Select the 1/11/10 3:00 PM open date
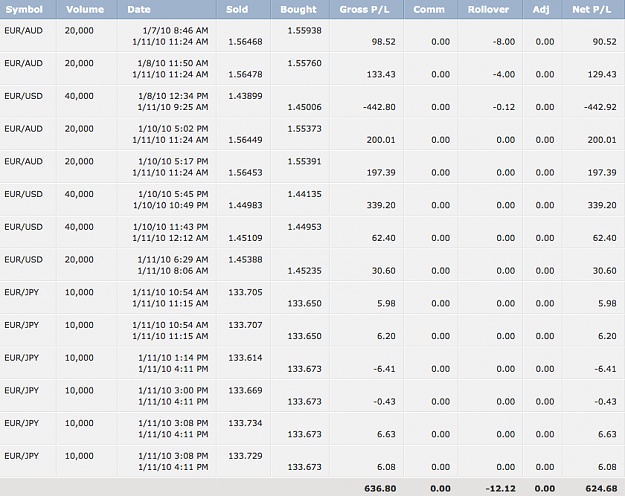Viewport: 625px width, 496px height. pyautogui.click(x=173, y=390)
